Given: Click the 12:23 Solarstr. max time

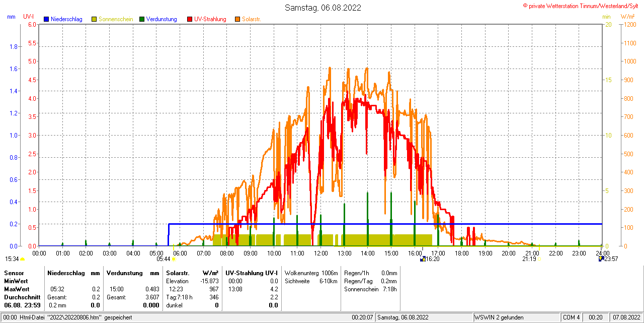Looking at the screenshot, I should [176, 289].
